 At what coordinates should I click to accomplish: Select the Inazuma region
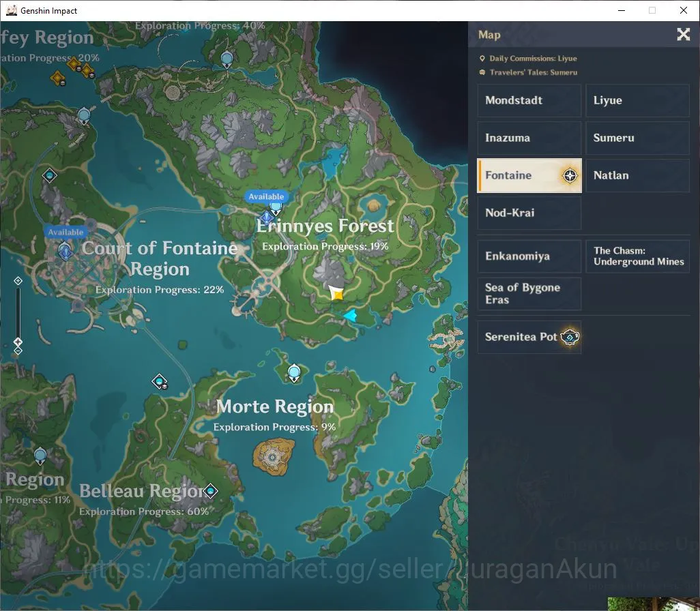529,138
